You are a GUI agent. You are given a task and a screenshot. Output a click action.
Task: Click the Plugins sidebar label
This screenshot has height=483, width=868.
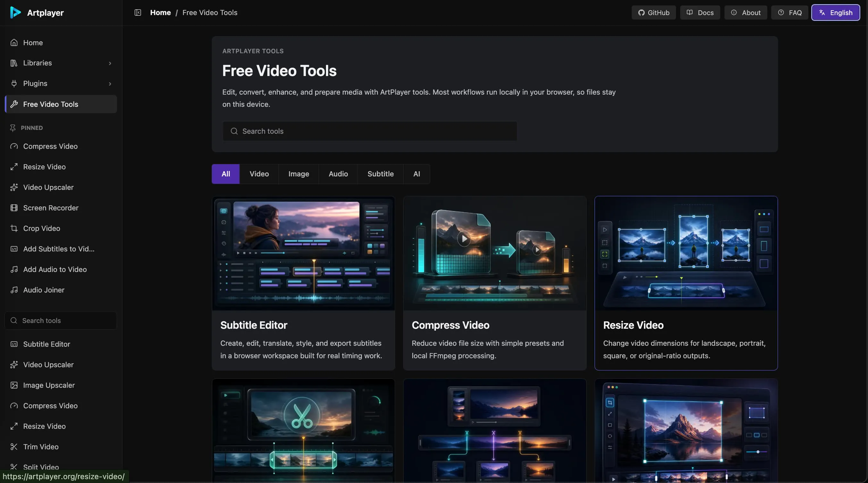point(35,84)
